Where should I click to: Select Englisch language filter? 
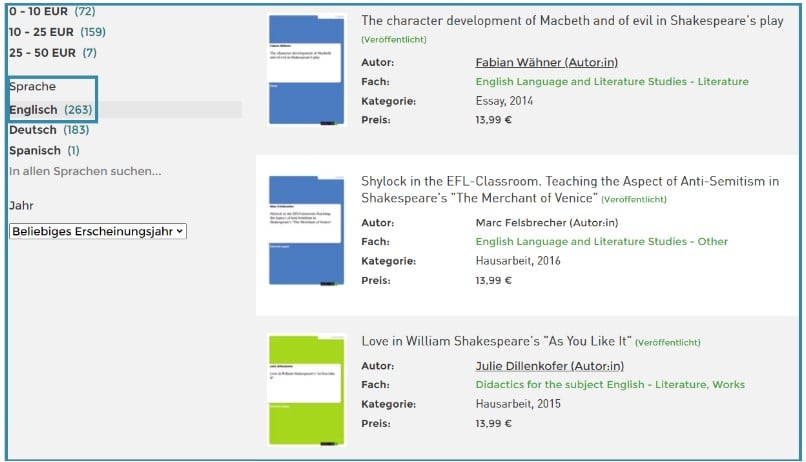50,109
